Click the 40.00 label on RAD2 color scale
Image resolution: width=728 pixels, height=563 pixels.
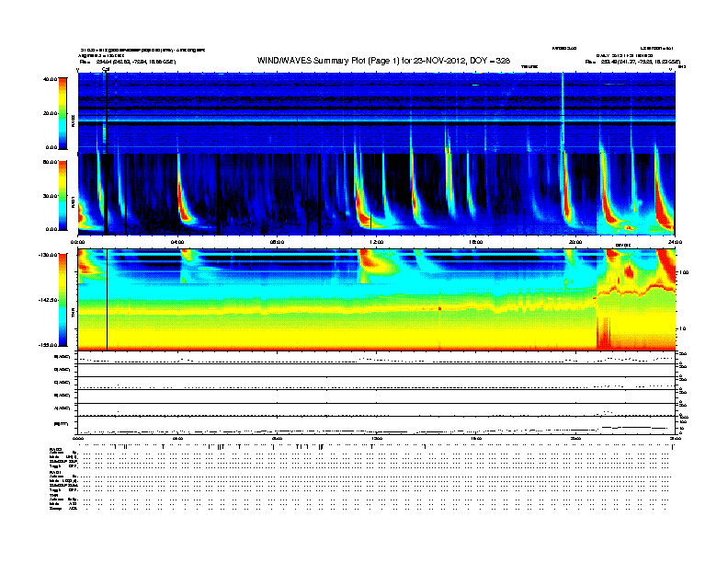click(50, 79)
